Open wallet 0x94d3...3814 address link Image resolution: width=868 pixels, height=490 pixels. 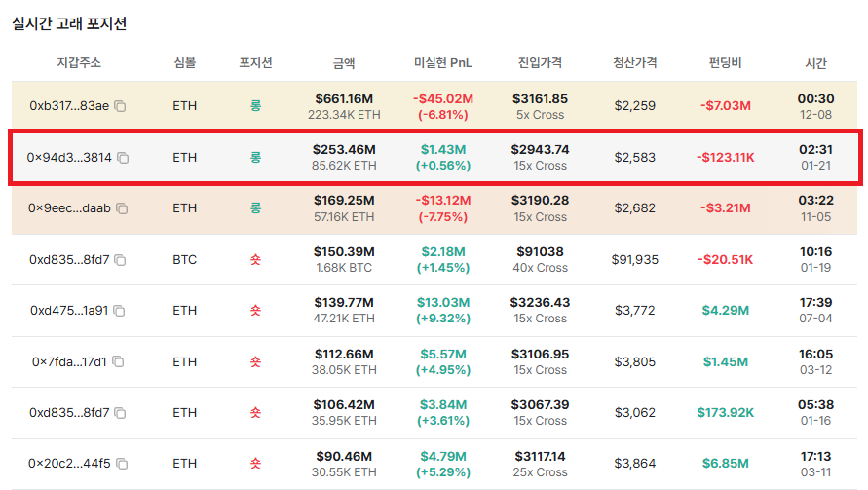pyautogui.click(x=69, y=158)
